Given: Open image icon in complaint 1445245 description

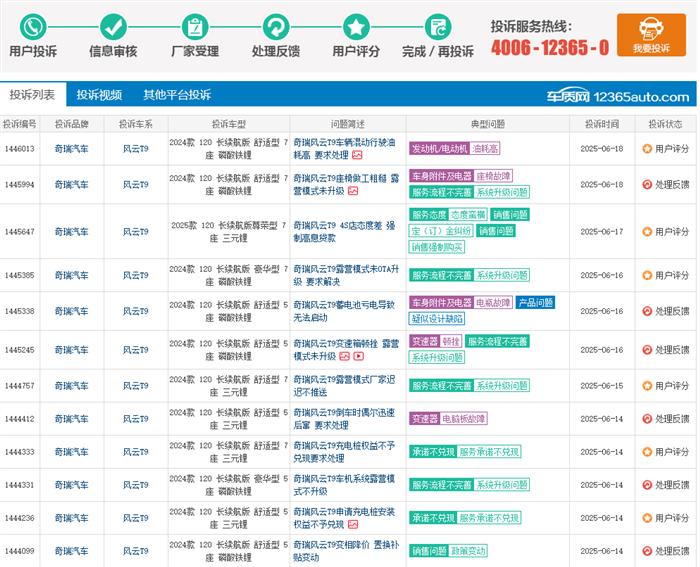Looking at the screenshot, I should (x=344, y=356).
